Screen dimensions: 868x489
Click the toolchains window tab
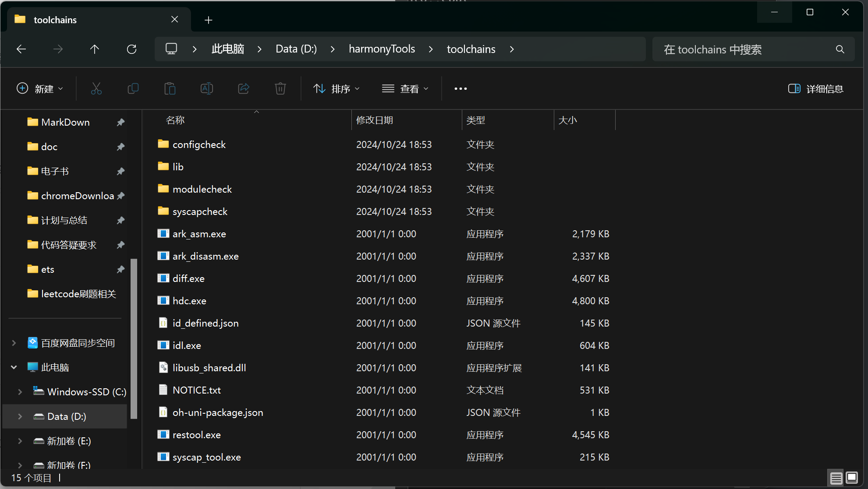pyautogui.click(x=99, y=20)
